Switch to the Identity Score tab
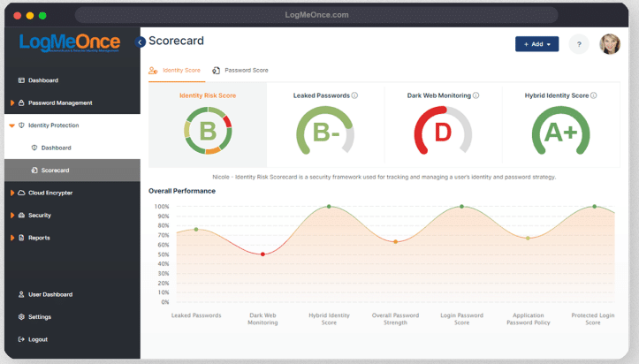This screenshot has height=364, width=639. (x=177, y=71)
